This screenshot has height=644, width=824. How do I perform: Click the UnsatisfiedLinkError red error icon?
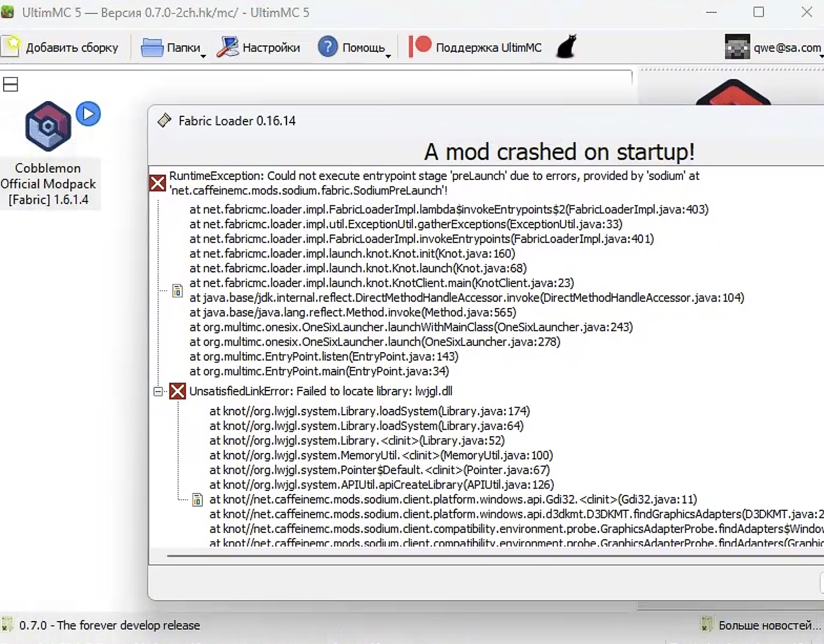[178, 391]
